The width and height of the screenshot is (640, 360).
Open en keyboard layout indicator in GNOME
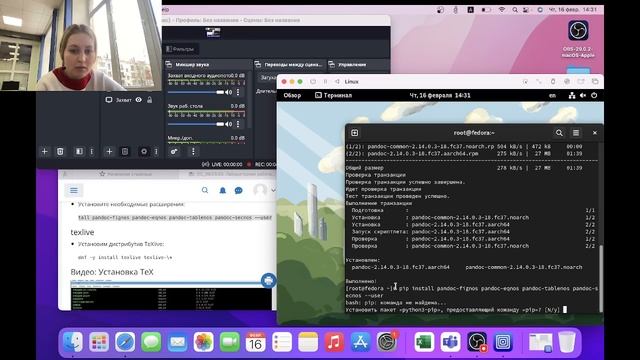tap(552, 96)
